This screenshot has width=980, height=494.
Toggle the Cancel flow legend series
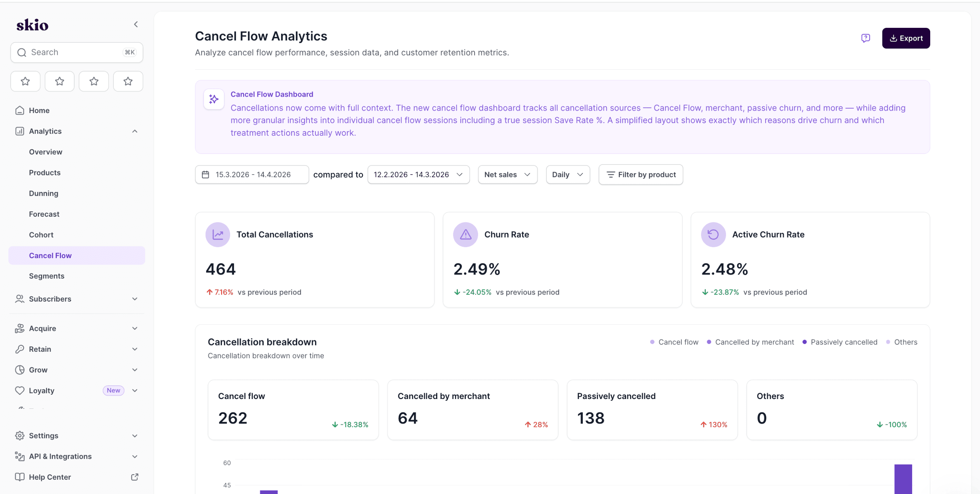(x=674, y=342)
